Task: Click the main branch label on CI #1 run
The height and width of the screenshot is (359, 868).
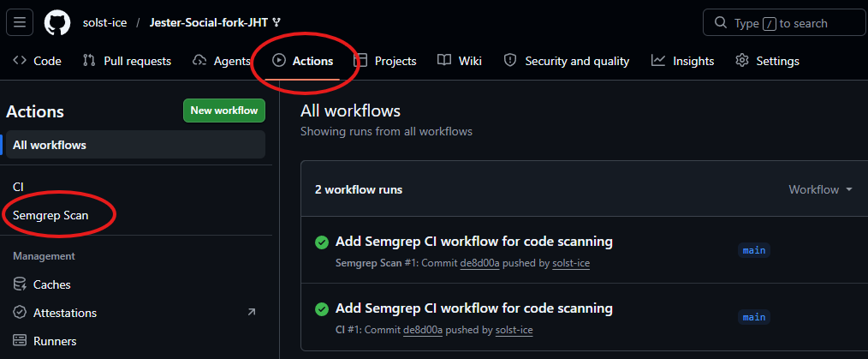Action: (754, 317)
